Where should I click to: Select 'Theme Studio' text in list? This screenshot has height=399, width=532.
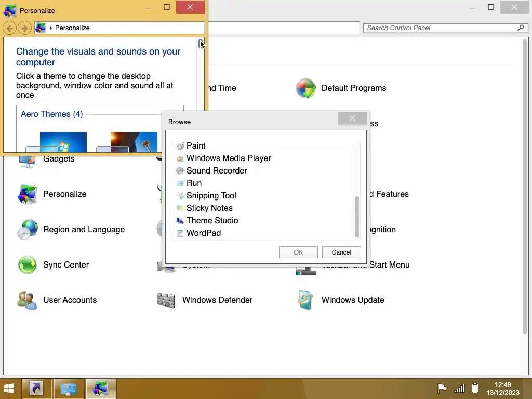click(212, 220)
